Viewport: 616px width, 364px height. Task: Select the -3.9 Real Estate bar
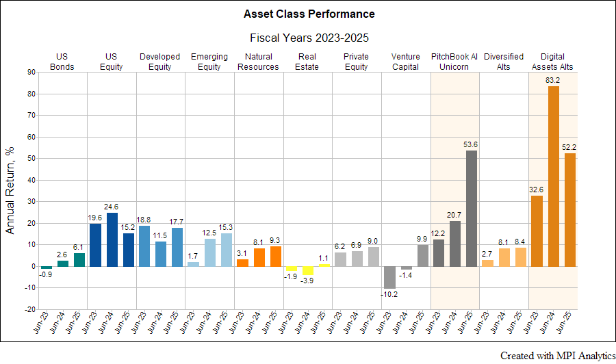click(x=308, y=270)
